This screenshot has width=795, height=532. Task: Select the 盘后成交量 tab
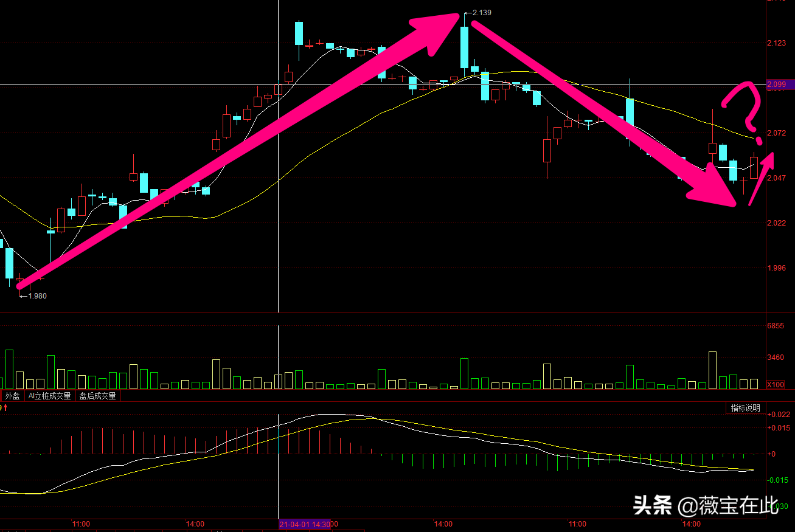(x=97, y=396)
